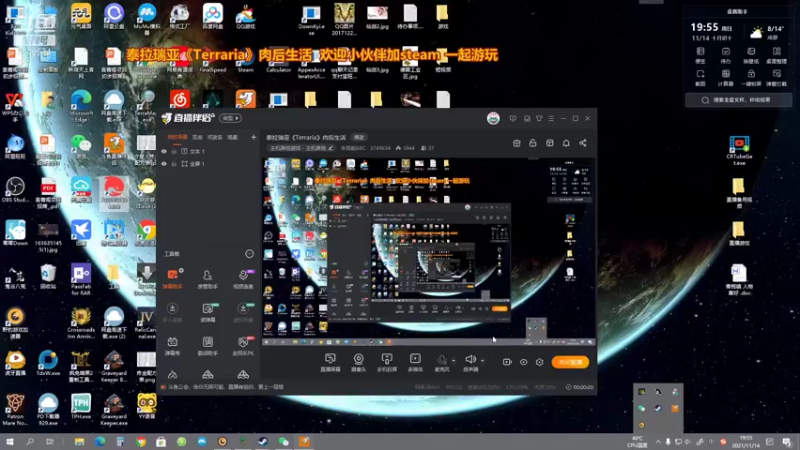Click the pencil edit icon beside category label
Screen dimensions: 800x450
(331, 148)
